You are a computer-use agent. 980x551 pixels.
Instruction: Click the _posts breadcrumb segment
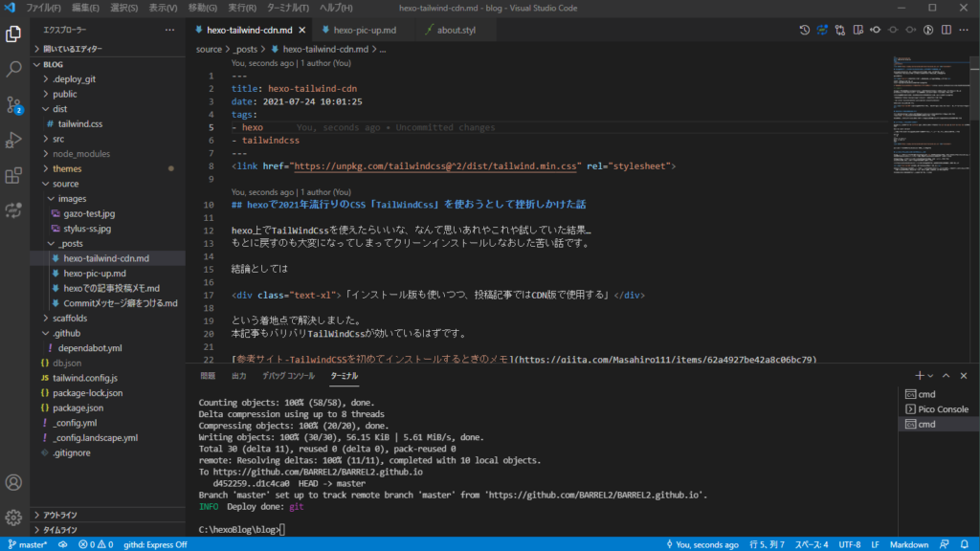pos(245,50)
